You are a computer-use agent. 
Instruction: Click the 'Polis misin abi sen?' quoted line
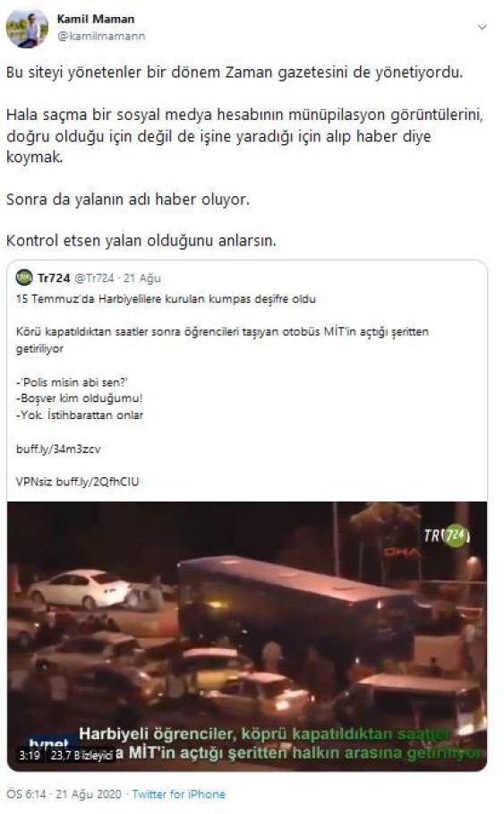72,382
